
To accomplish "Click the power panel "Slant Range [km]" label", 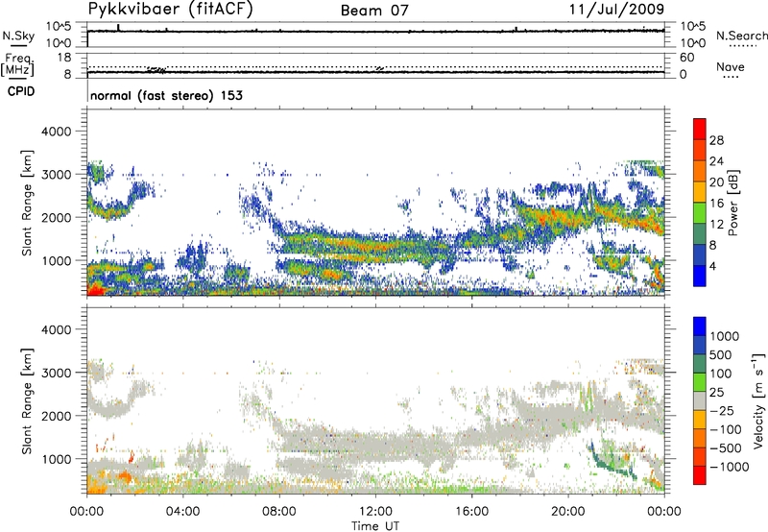I will tap(27, 204).
